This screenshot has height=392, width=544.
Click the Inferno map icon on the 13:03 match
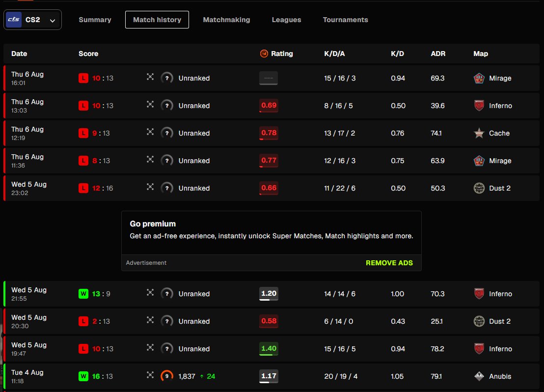coord(479,106)
